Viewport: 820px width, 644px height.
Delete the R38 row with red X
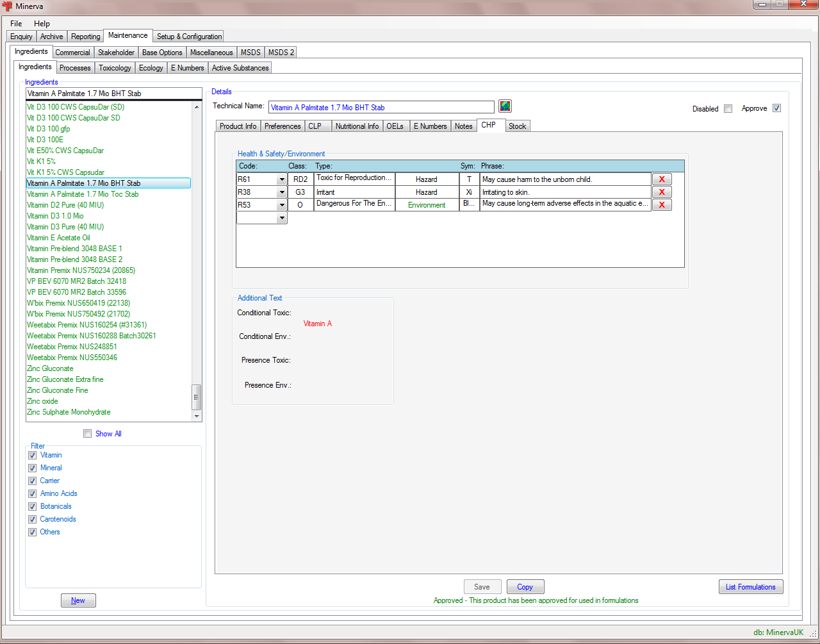coord(662,192)
